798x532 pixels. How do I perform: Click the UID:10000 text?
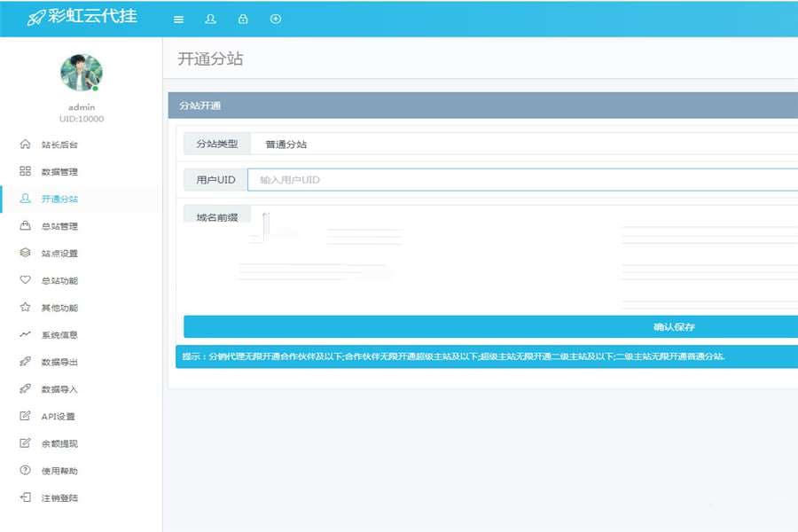[82, 119]
